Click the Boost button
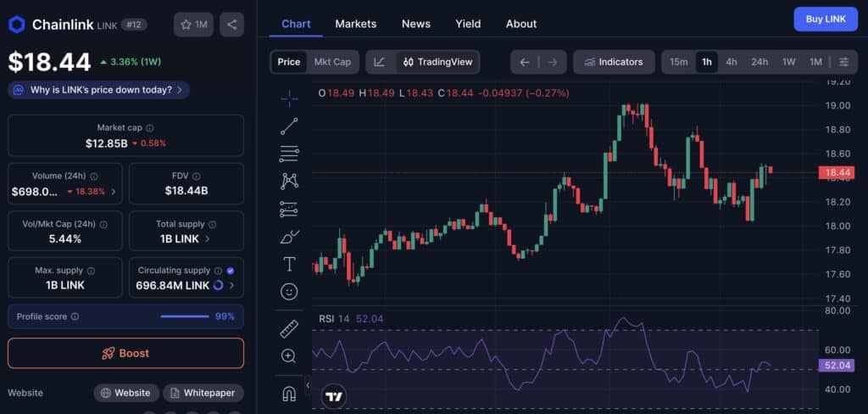Screen dimensions: 868x414 pos(125,353)
